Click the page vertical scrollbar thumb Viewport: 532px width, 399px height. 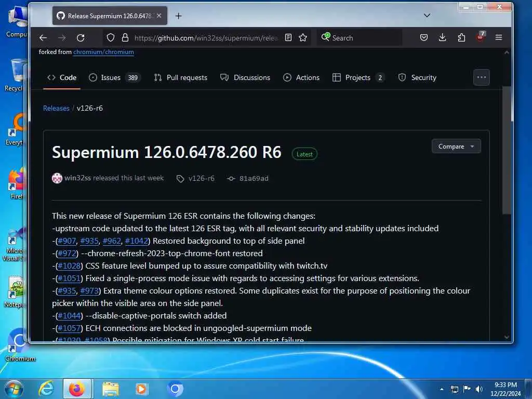(x=506, y=149)
